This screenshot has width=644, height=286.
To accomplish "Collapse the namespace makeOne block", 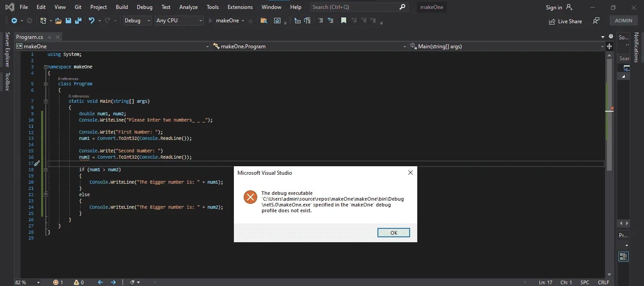I will (45, 67).
